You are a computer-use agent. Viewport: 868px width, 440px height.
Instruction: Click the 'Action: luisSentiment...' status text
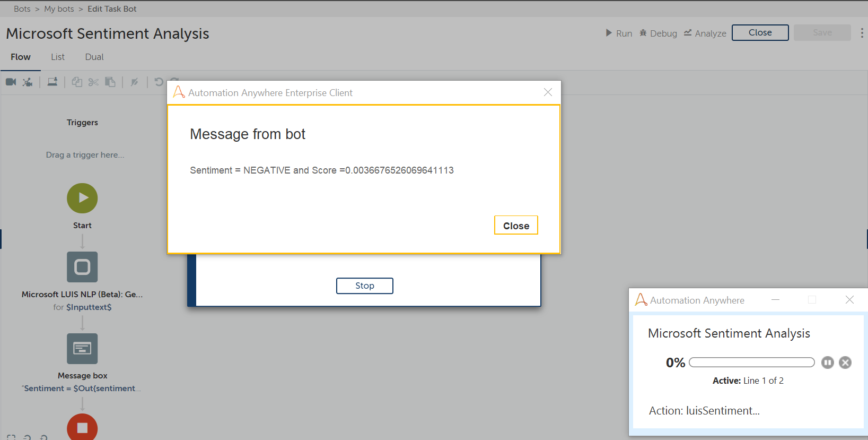[704, 411]
